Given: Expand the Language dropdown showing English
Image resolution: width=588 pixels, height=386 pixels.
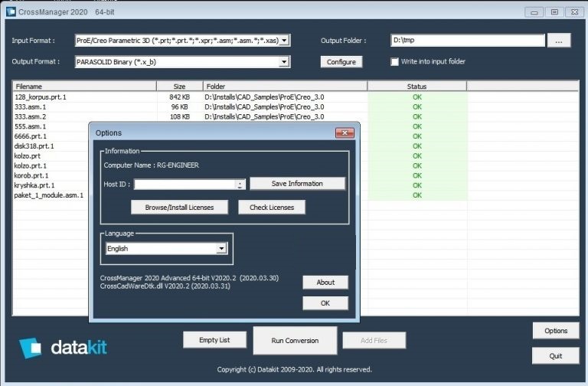Looking at the screenshot, I should tap(221, 248).
